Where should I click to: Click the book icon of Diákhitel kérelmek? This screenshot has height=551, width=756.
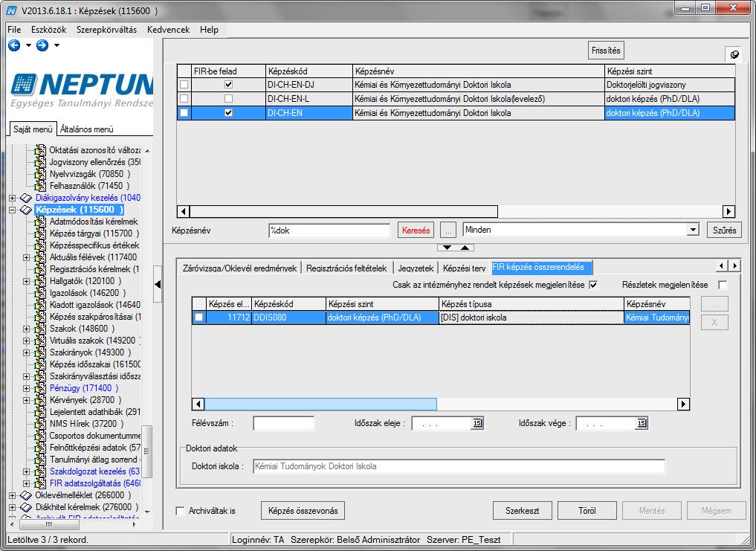point(26,507)
